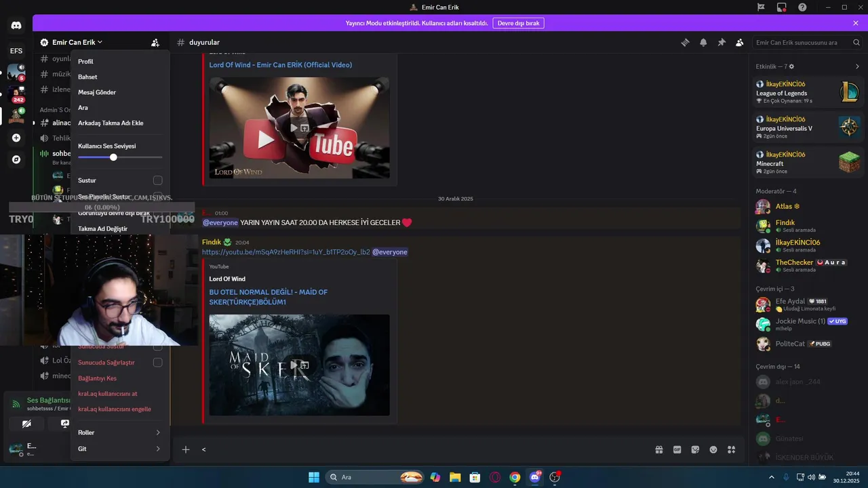This screenshot has height=488, width=868.
Task: Open the youtu.be link from Fındık
Action: pos(285,252)
